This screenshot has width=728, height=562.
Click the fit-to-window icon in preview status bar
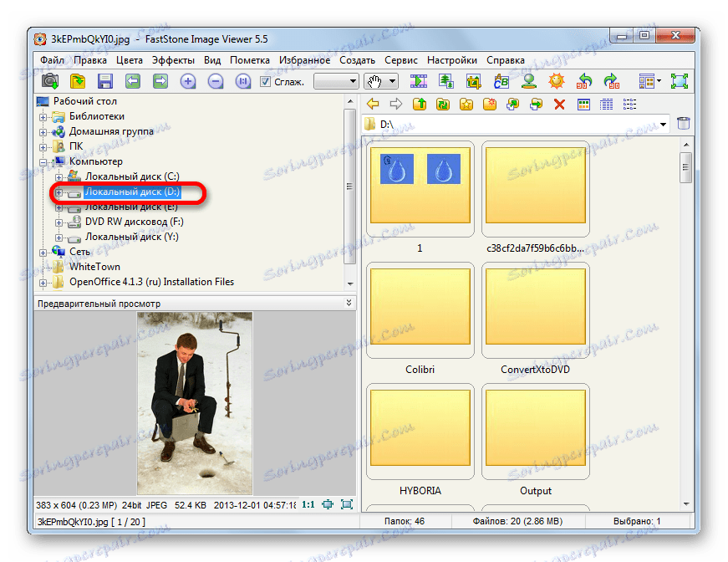click(x=328, y=504)
